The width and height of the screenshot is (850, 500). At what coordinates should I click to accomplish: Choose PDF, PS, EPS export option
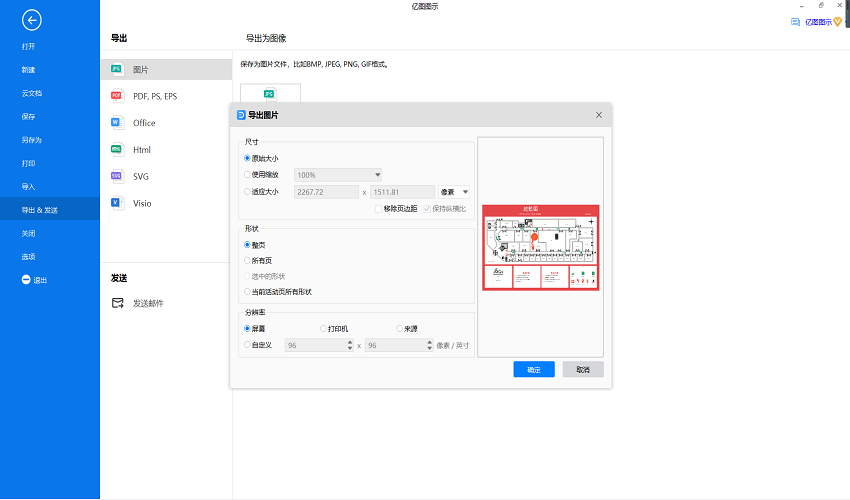[116, 96]
